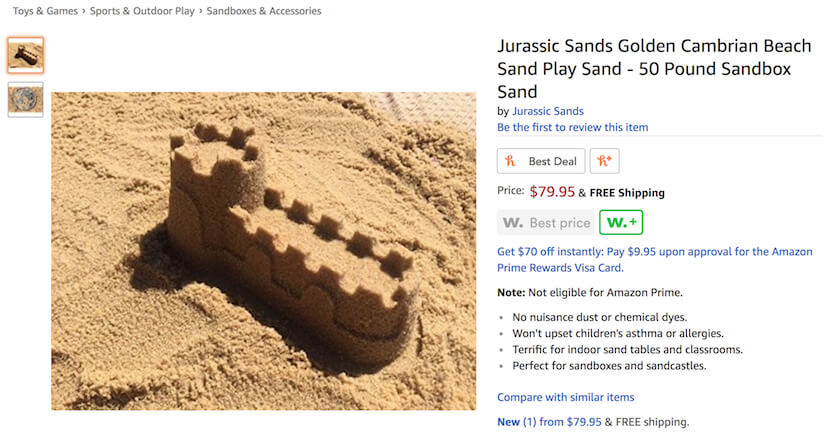Select the second product thumbnail
The width and height of the screenshot is (830, 436).
(x=25, y=99)
